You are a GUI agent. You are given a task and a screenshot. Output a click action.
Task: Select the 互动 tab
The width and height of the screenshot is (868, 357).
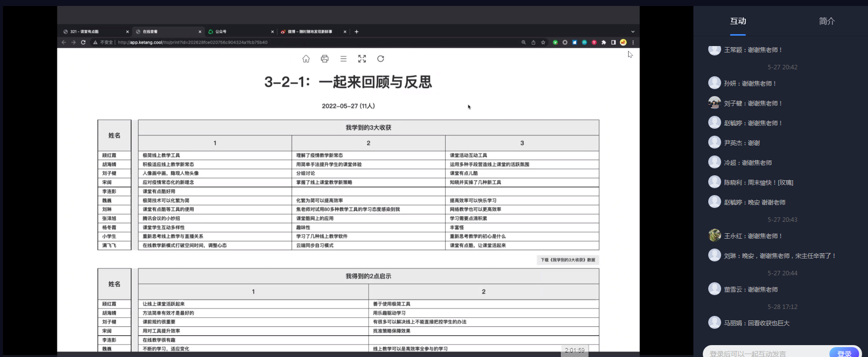(738, 21)
